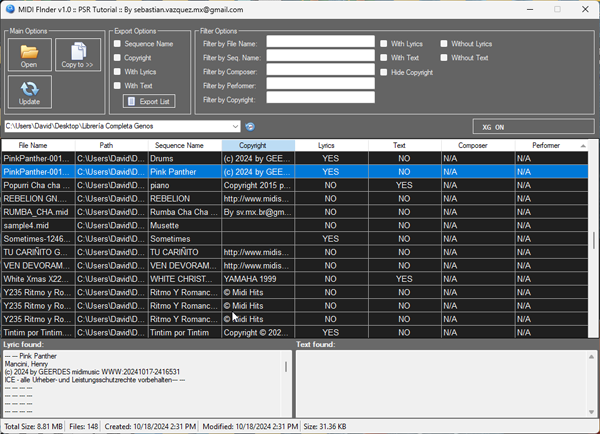Toggle the With Text export checkbox

pos(117,86)
